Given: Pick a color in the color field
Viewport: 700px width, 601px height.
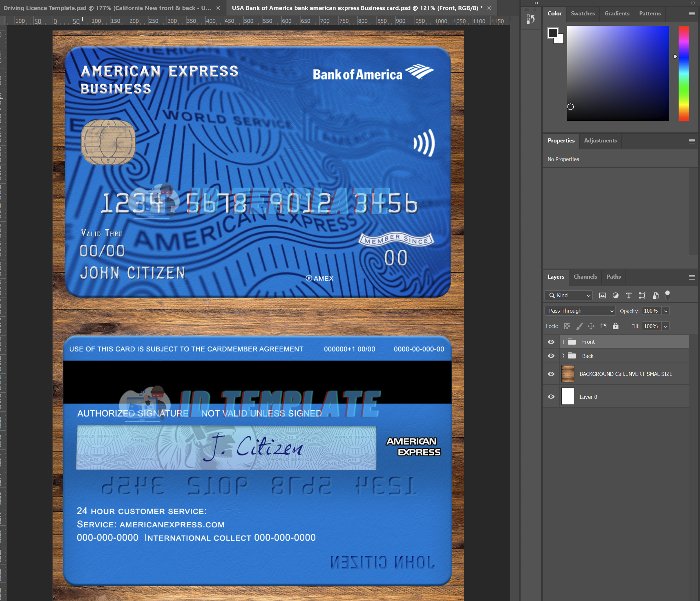Looking at the screenshot, I should click(618, 73).
